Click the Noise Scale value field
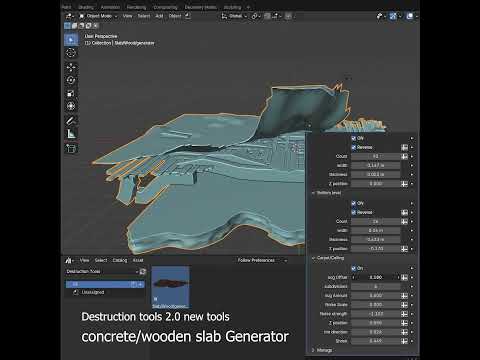480x360 pixels. [x=376, y=305]
